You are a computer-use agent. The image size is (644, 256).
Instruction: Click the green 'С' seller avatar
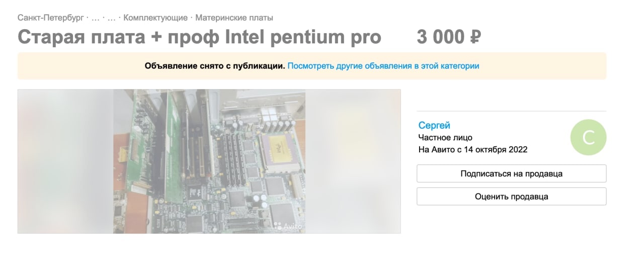click(x=588, y=137)
